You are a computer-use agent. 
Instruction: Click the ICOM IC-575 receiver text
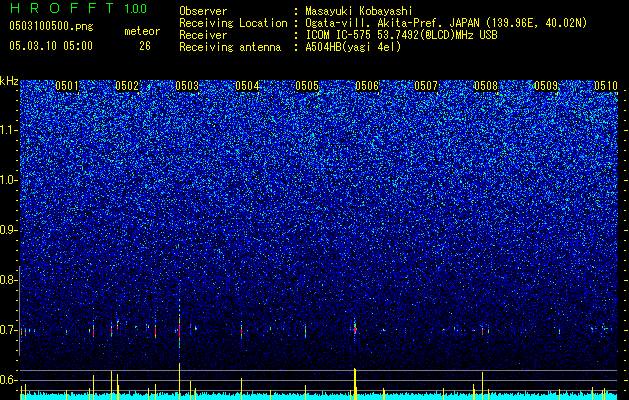(402, 35)
